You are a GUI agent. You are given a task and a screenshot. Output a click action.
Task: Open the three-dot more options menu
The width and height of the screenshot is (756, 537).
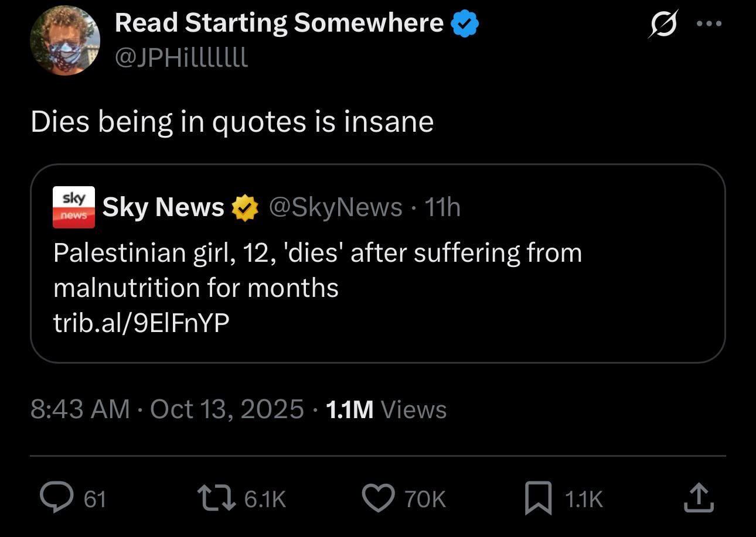(709, 24)
